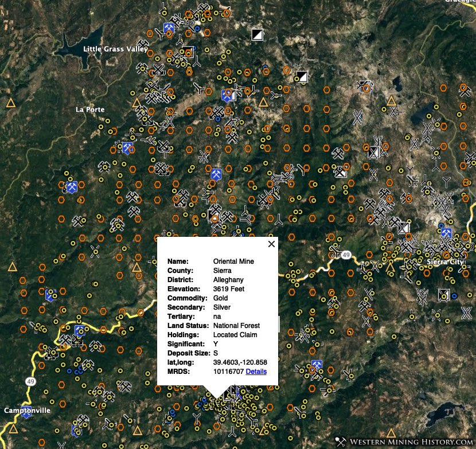
Task: Close the Oriental Mine info popup
Action: [271, 244]
